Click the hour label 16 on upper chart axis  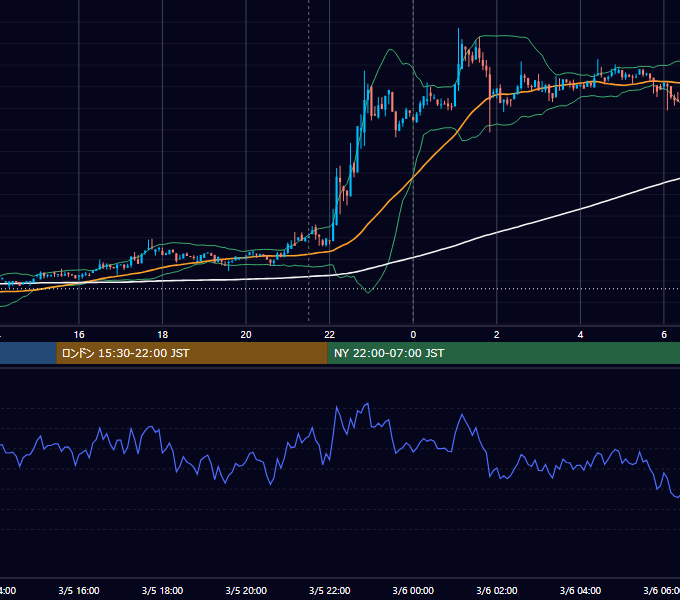tap(79, 335)
